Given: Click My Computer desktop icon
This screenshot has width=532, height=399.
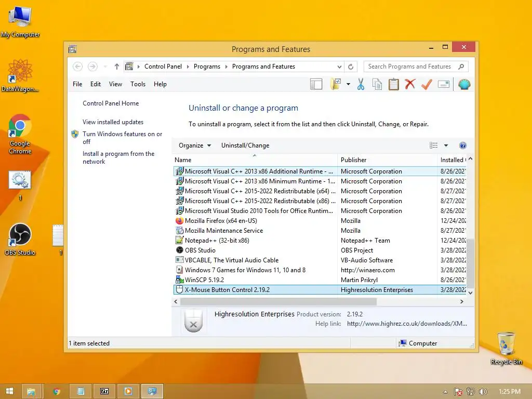Looking at the screenshot, I should click(x=20, y=21).
